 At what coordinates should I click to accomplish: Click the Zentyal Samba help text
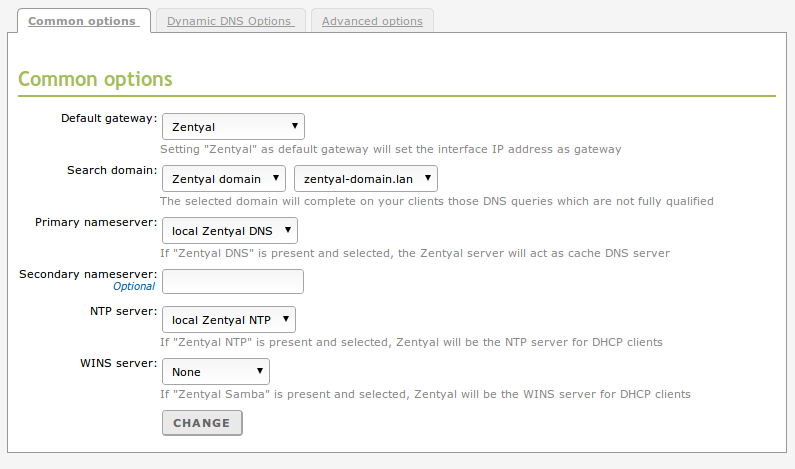(x=425, y=394)
